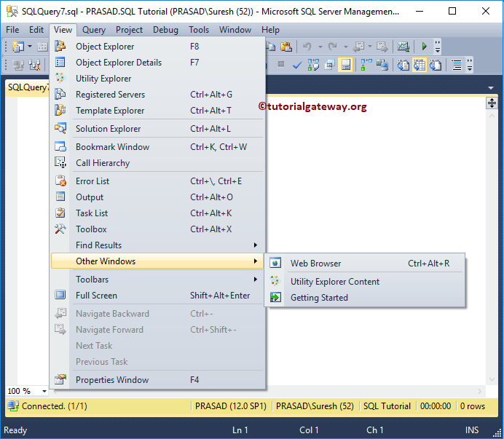The height and width of the screenshot is (439, 504).
Task: Open the Help menu
Action: tap(270, 30)
